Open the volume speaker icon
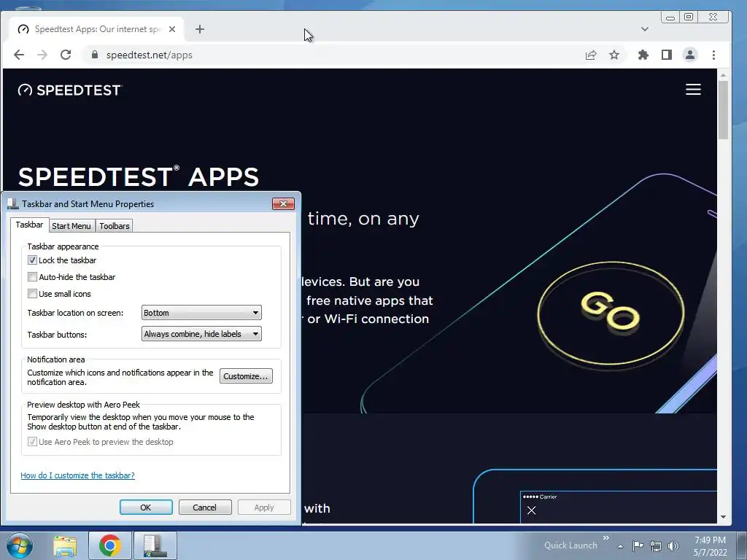 pyautogui.click(x=673, y=546)
